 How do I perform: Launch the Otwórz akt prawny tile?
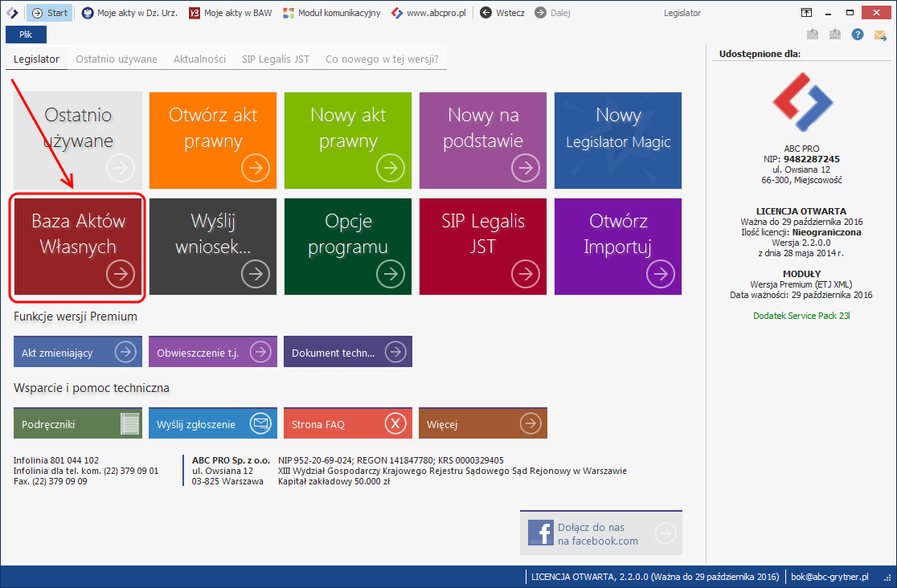(213, 140)
